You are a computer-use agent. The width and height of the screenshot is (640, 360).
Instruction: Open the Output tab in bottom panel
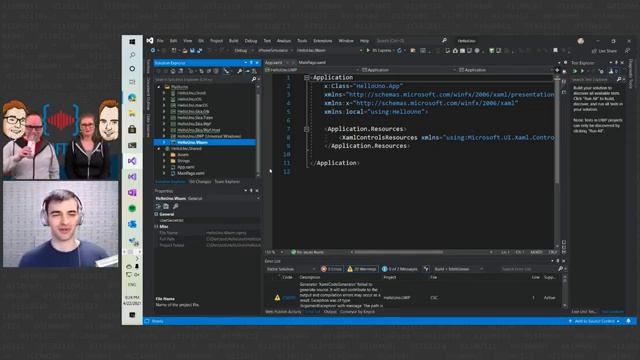pyautogui.click(x=330, y=312)
